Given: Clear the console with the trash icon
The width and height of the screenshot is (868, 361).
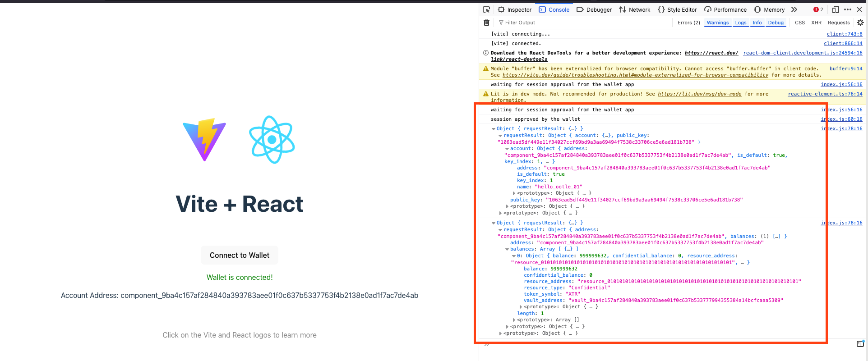Looking at the screenshot, I should 486,23.
